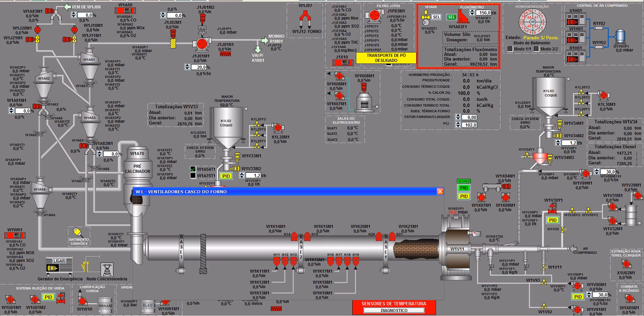644x316 pixels.
Task: Select the W1H01 compressor icon
Action: point(576,38)
